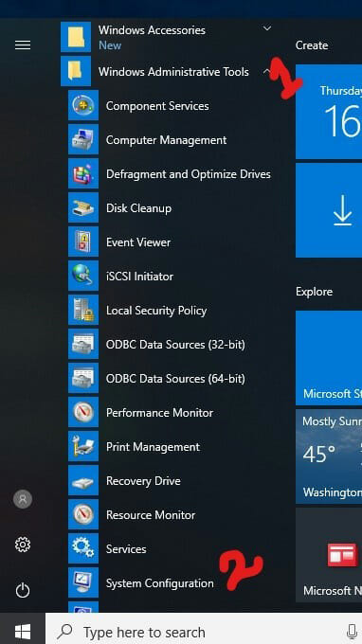362x644 pixels.
Task: Open the user account icon in sidebar
Action: point(23,499)
